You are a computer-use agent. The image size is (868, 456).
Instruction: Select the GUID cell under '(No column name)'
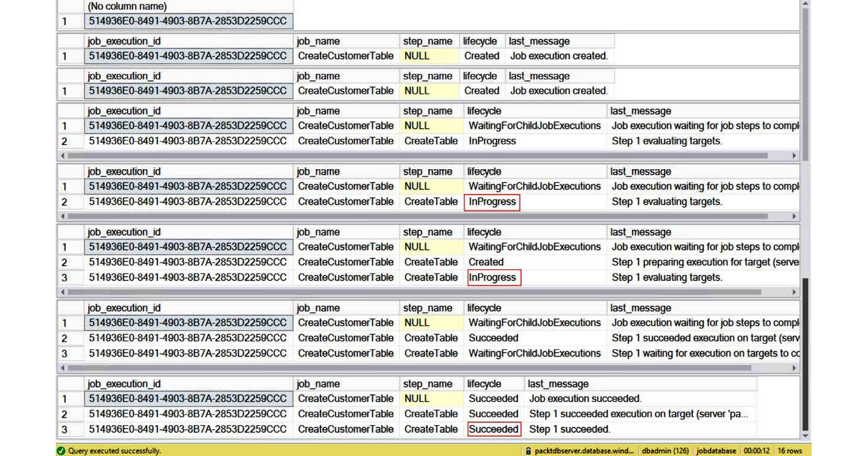[x=188, y=22]
